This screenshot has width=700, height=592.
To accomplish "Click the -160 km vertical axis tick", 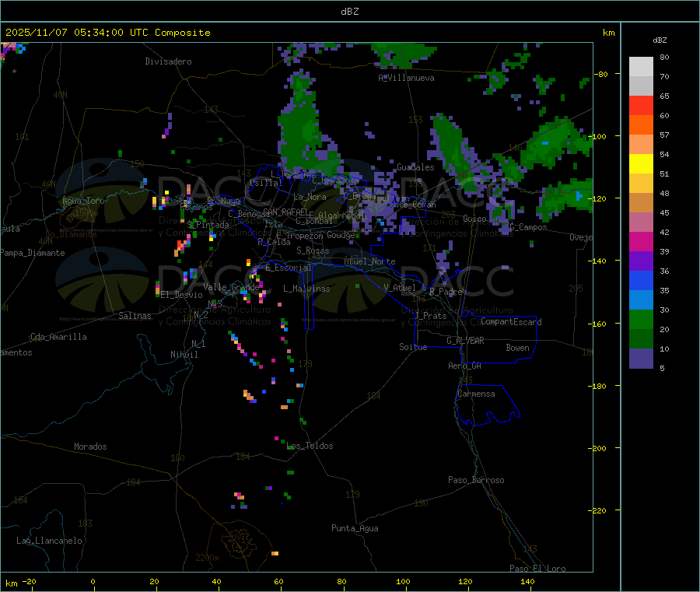I will [599, 324].
